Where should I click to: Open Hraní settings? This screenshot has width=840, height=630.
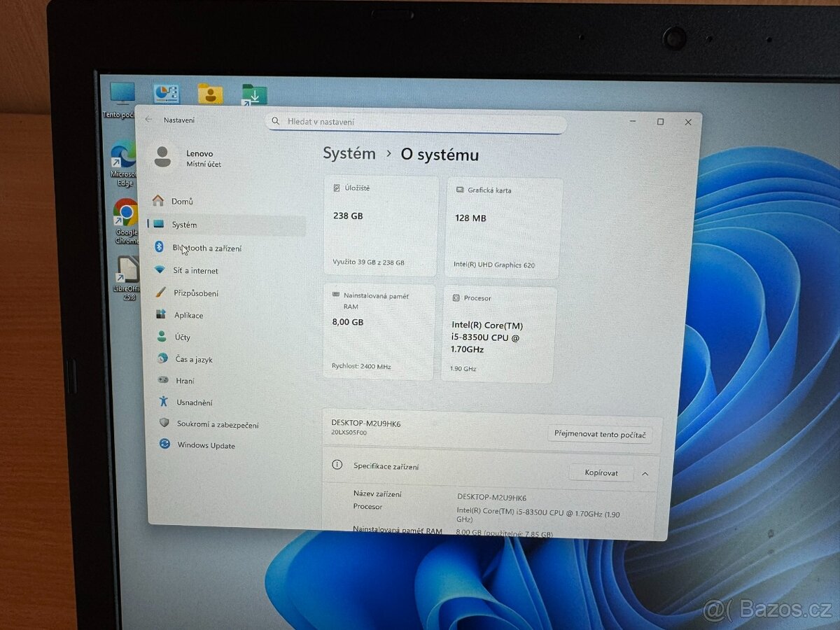click(x=185, y=380)
